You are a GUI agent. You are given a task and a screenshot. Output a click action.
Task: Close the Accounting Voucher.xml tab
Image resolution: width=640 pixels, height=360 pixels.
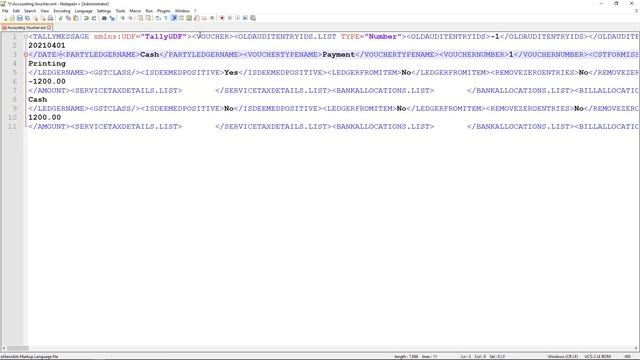click(x=49, y=27)
